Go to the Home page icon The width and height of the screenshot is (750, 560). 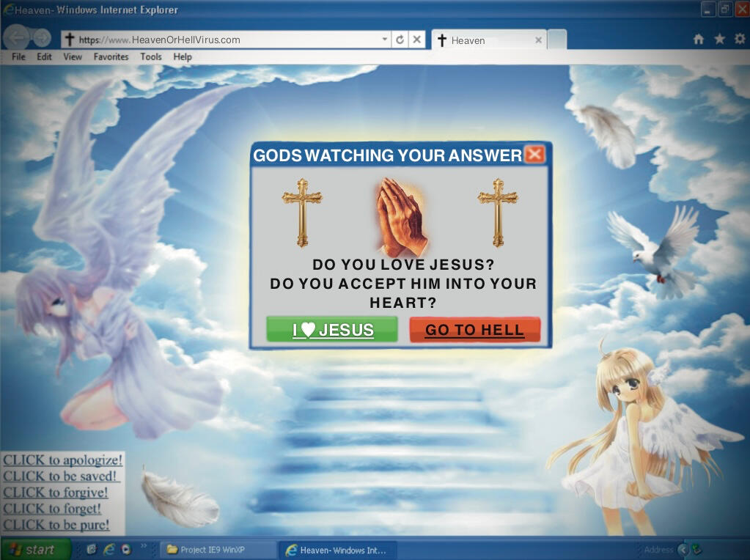[699, 40]
